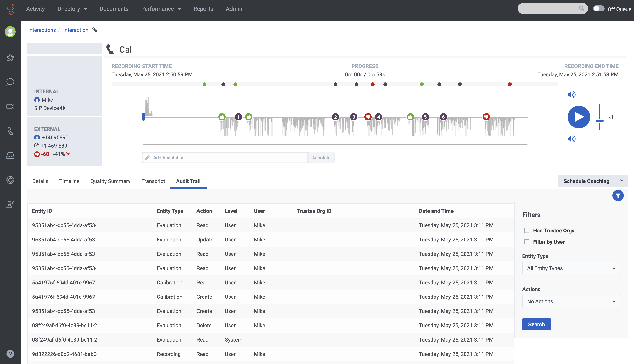634x364 pixels.
Task: Click upper speaker volume icon
Action: 571,95
